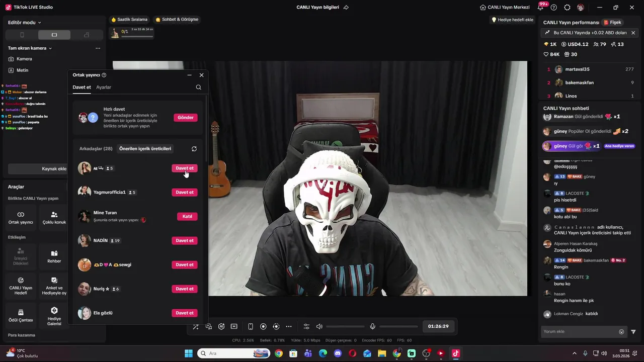Screen dimensions: 644x362
Task: Click Katıl for Mine Turan
Action: coord(187,217)
